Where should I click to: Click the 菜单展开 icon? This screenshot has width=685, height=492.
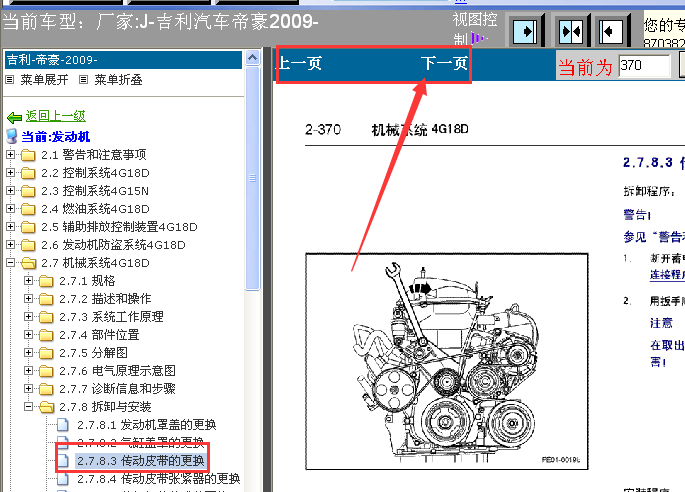point(9,80)
